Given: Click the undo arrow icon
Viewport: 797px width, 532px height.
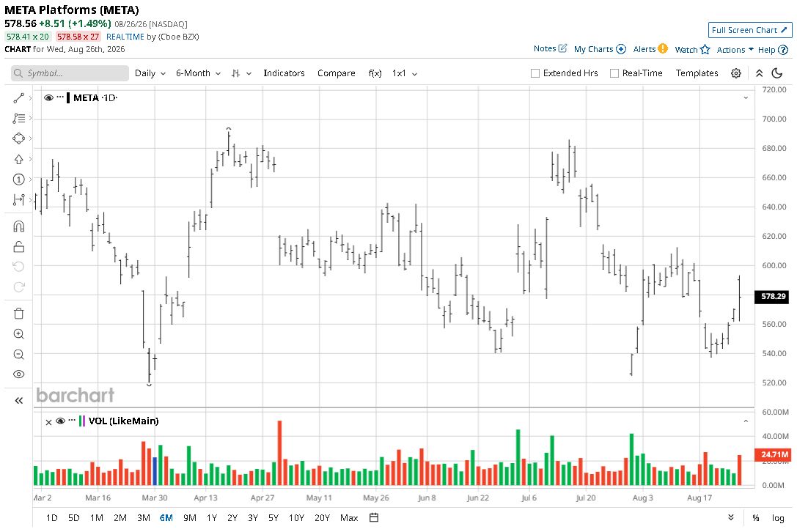Looking at the screenshot, I should tap(19, 267).
